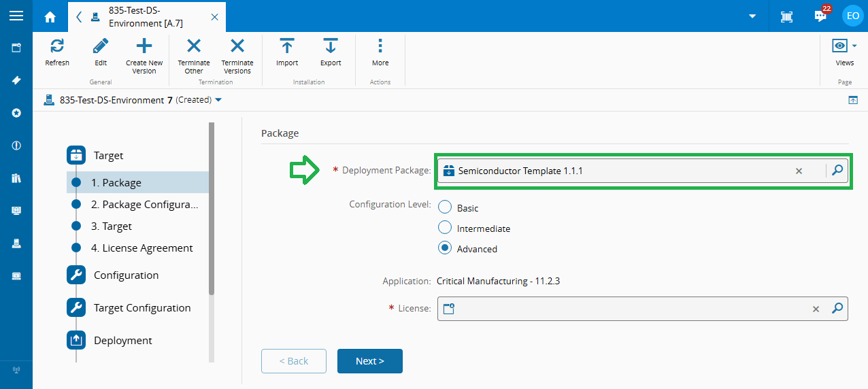Search for a Deployment Package
Image resolution: width=868 pixels, height=389 pixels.
click(x=837, y=171)
